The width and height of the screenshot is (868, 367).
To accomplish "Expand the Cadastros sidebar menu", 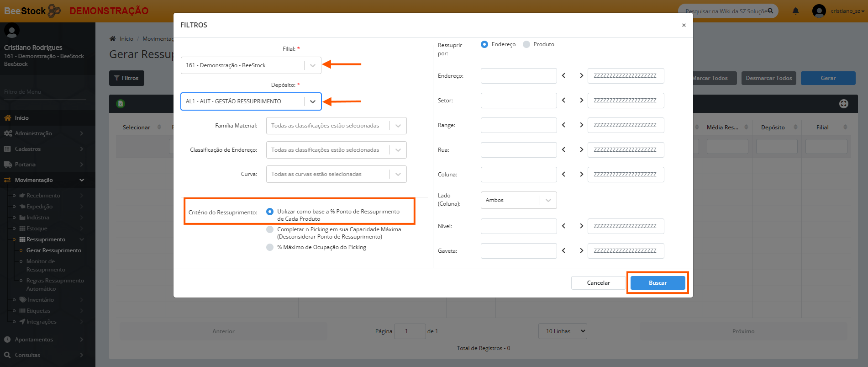I will coord(28,149).
